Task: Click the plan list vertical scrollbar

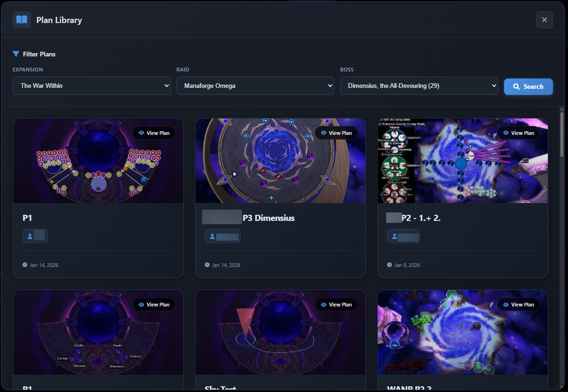Action: 562,133
